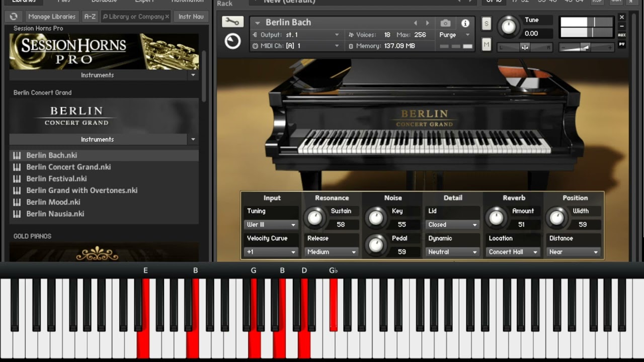Open the instrument name dropdown triangle beside Berlin Bach
The height and width of the screenshot is (362, 644).
click(x=258, y=23)
